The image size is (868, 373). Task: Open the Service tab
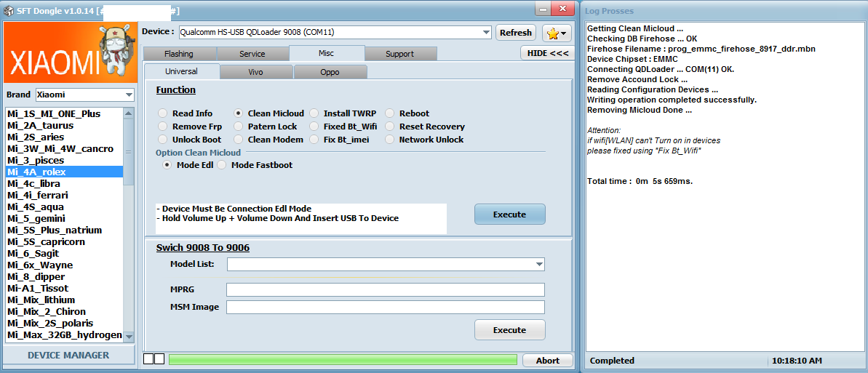point(252,54)
